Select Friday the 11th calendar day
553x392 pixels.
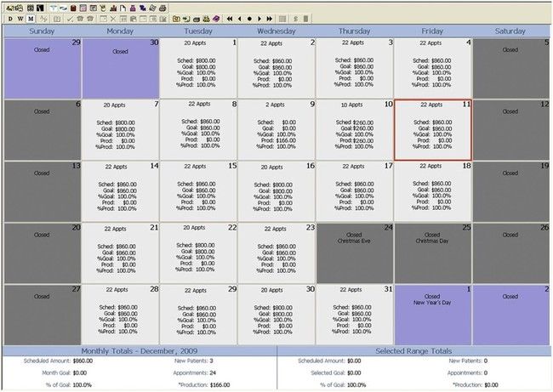point(433,129)
